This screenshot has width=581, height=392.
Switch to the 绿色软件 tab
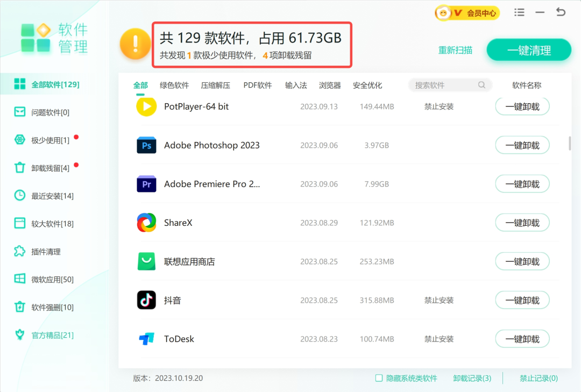click(174, 85)
